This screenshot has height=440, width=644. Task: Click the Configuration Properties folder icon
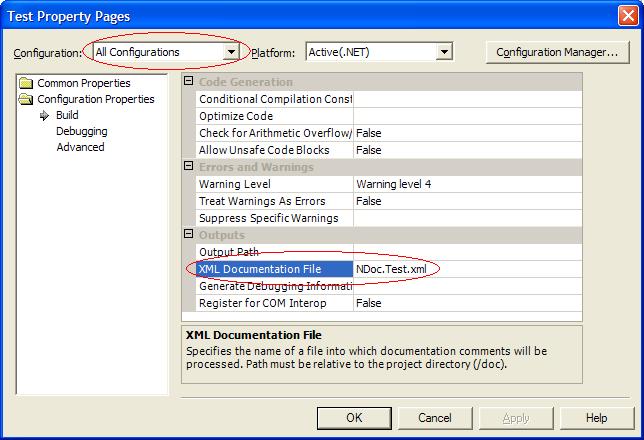[x=26, y=99]
